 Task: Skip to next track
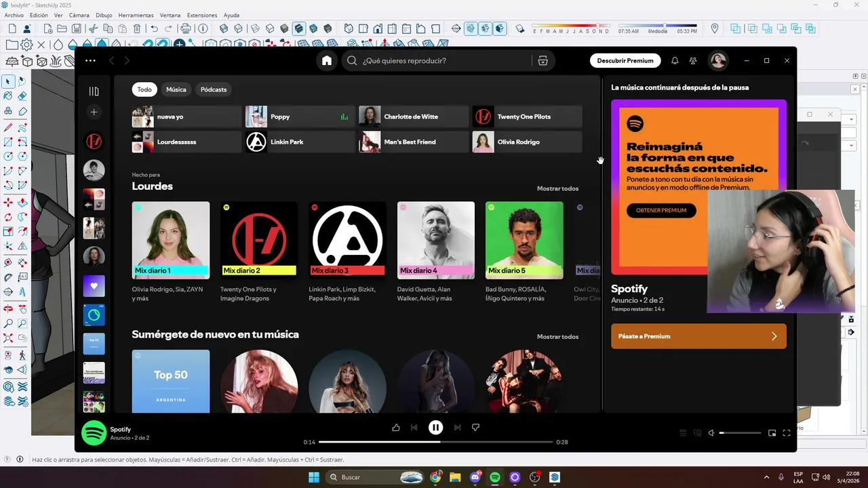click(x=457, y=428)
